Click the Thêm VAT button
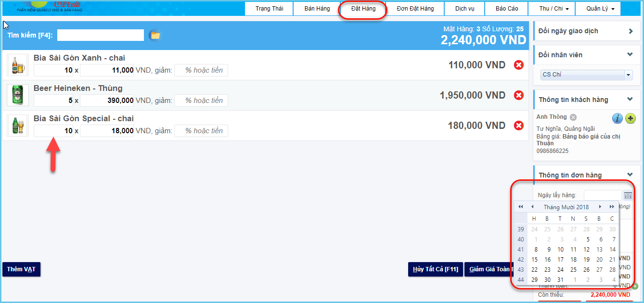The width and height of the screenshot is (644, 303). (21, 269)
